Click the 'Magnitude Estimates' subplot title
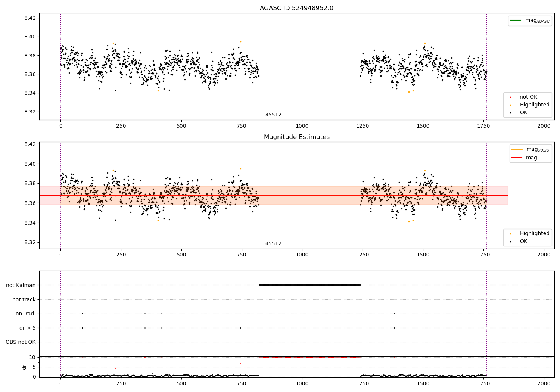This screenshot has height=392, width=560. tap(296, 137)
